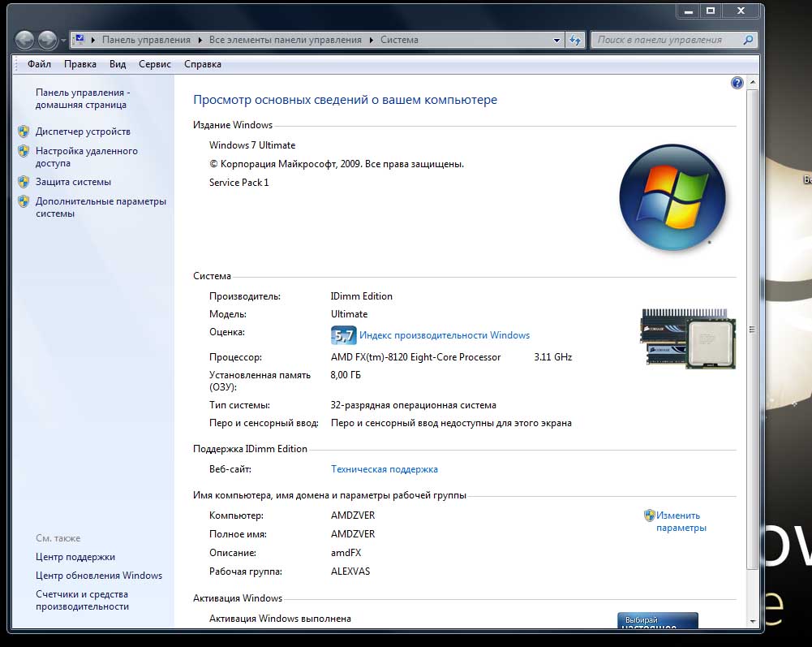Open the 'Файл' menu
Image resolution: width=812 pixels, height=647 pixels.
coord(39,64)
